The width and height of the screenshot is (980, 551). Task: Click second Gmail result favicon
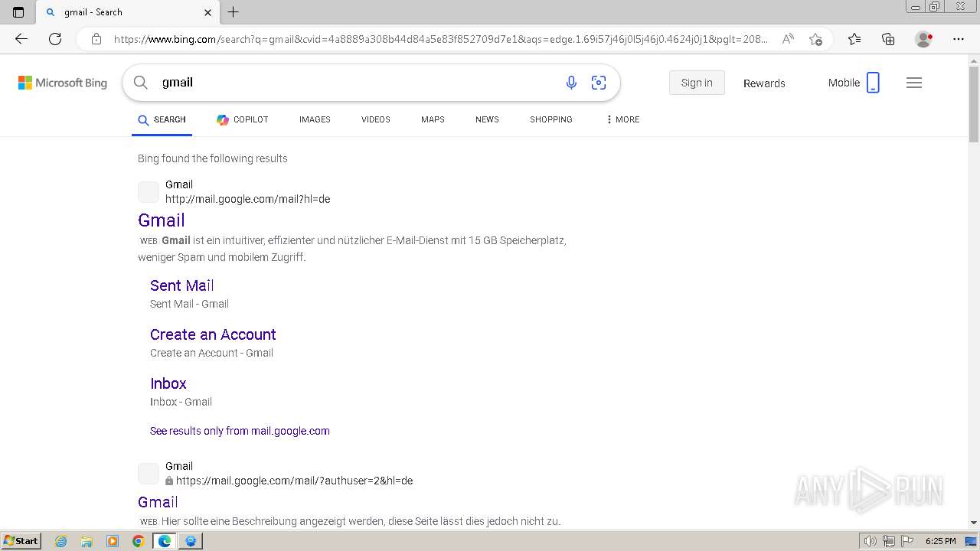tap(149, 474)
